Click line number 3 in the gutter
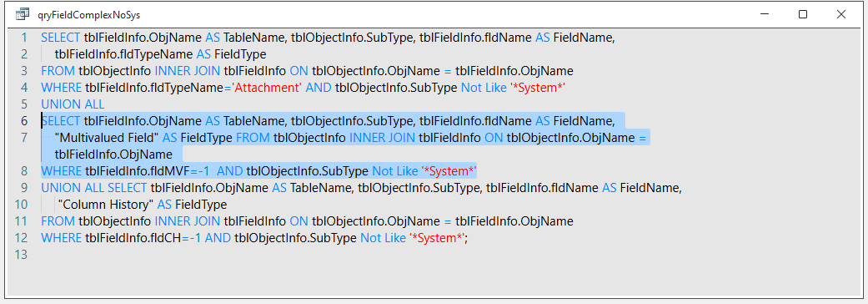868x304 pixels. pos(24,71)
